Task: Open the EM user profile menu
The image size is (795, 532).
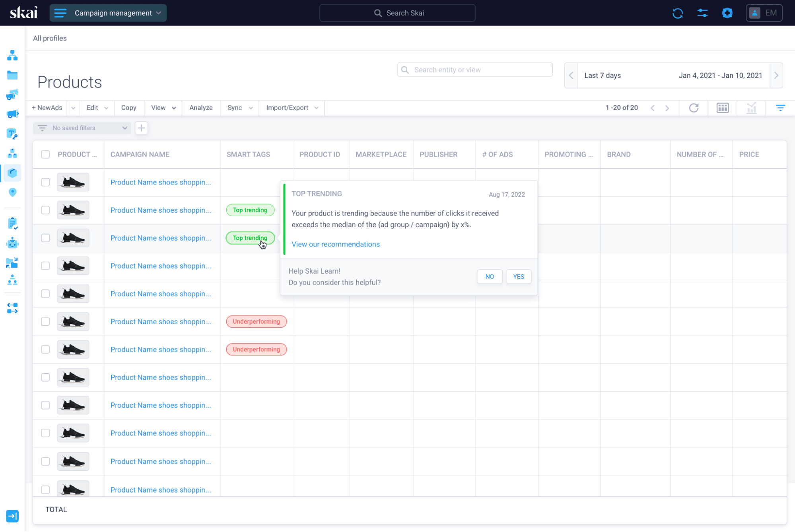Action: coord(764,13)
